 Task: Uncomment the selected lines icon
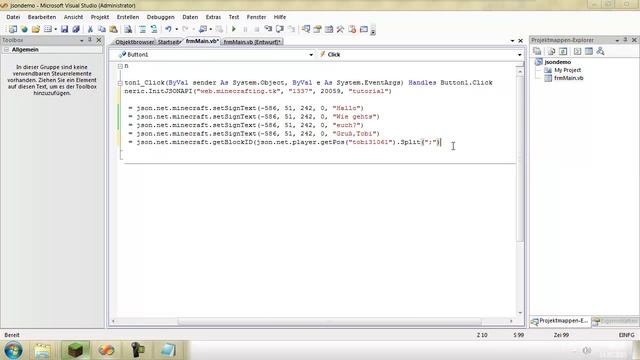[x=154, y=29]
